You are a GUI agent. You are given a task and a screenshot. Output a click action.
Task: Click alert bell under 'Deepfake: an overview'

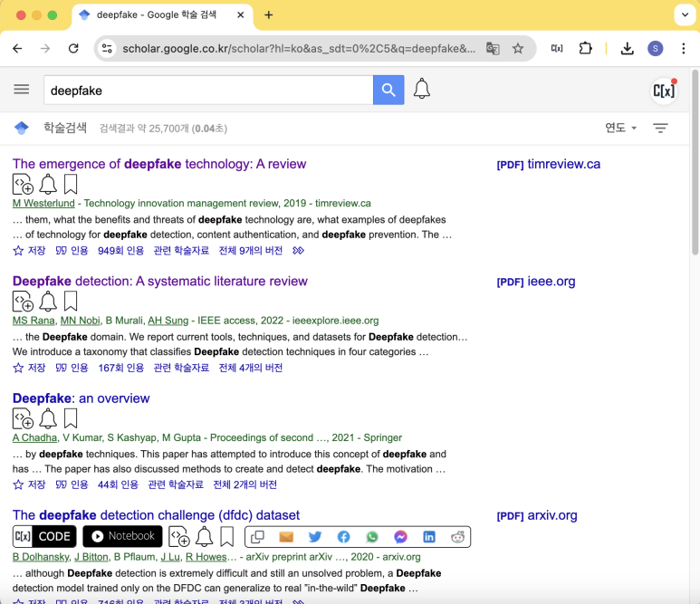[48, 418]
